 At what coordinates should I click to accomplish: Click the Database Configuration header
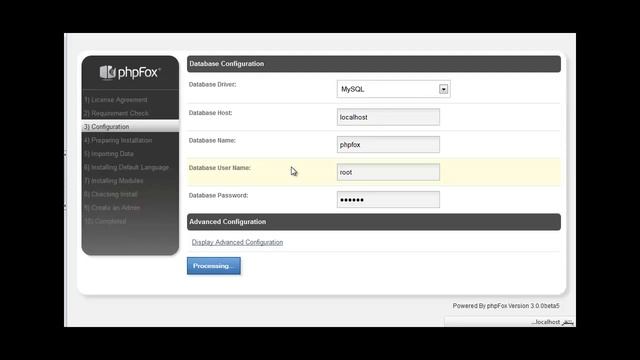pyautogui.click(x=374, y=64)
